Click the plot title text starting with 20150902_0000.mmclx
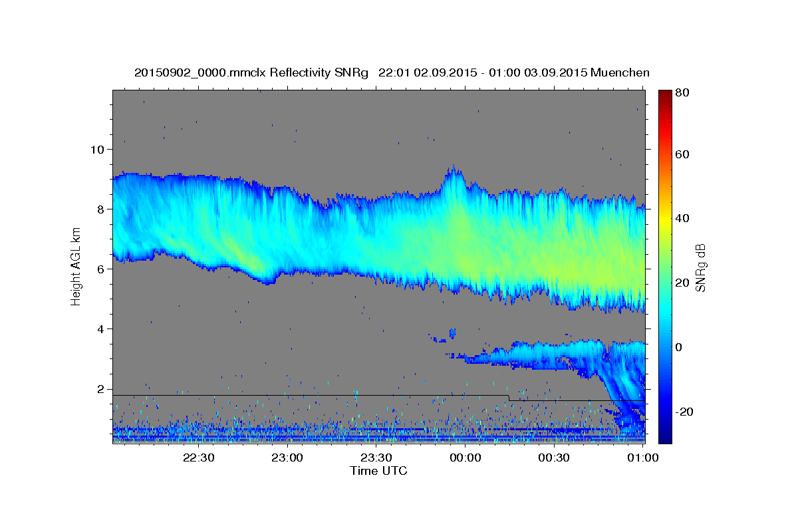798x532 pixels. pyautogui.click(x=392, y=72)
